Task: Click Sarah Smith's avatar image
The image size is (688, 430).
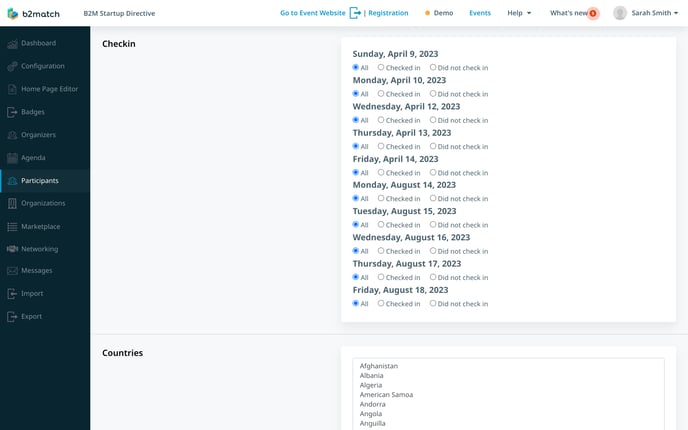Action: pos(620,13)
